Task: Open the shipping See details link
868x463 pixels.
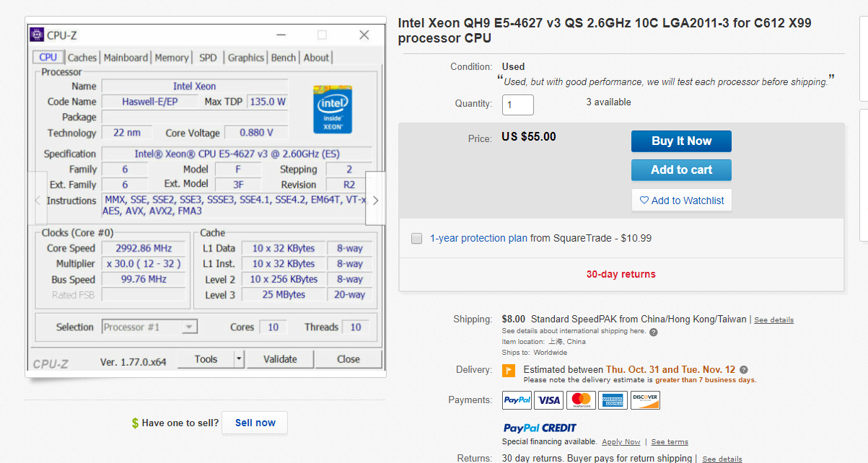Action: pos(773,319)
